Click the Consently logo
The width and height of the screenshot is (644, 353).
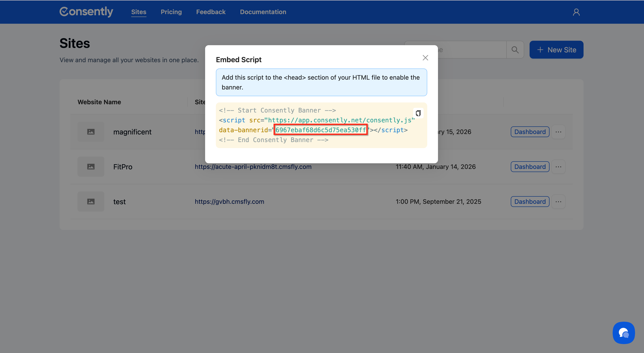(x=86, y=12)
